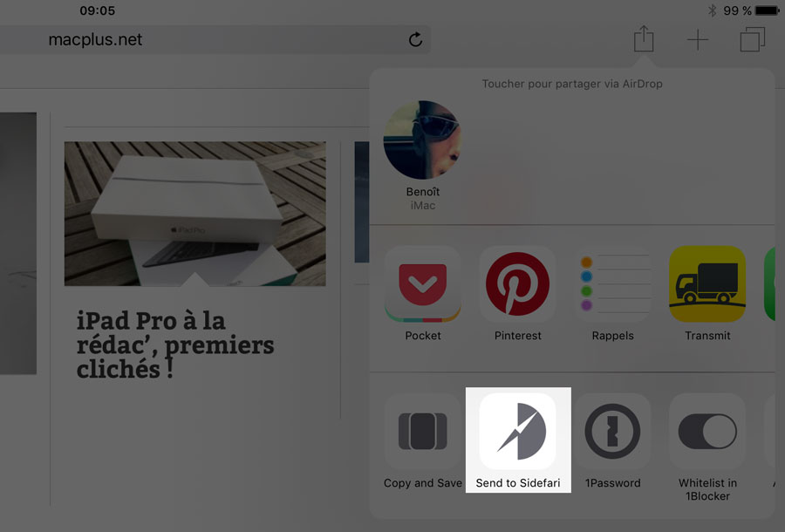Tap the battery indicator in status bar
This screenshot has height=532, width=785.
point(767,10)
